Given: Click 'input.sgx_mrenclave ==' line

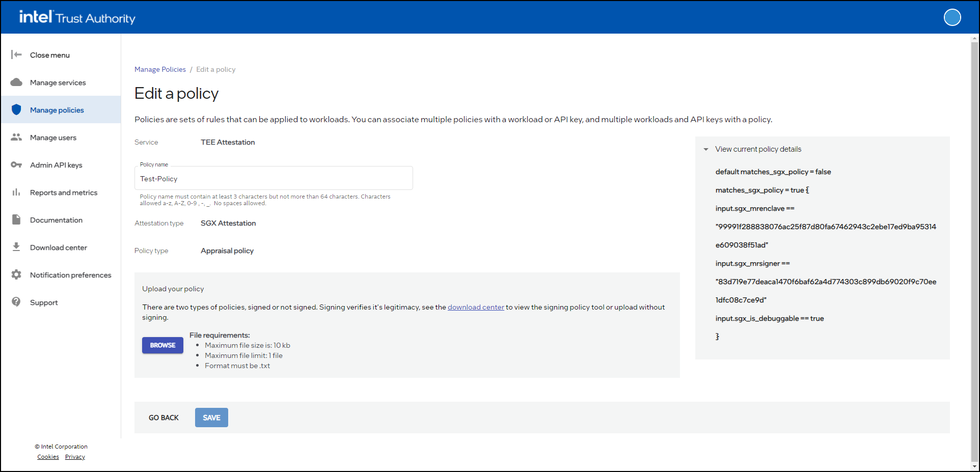Looking at the screenshot, I should point(755,208).
